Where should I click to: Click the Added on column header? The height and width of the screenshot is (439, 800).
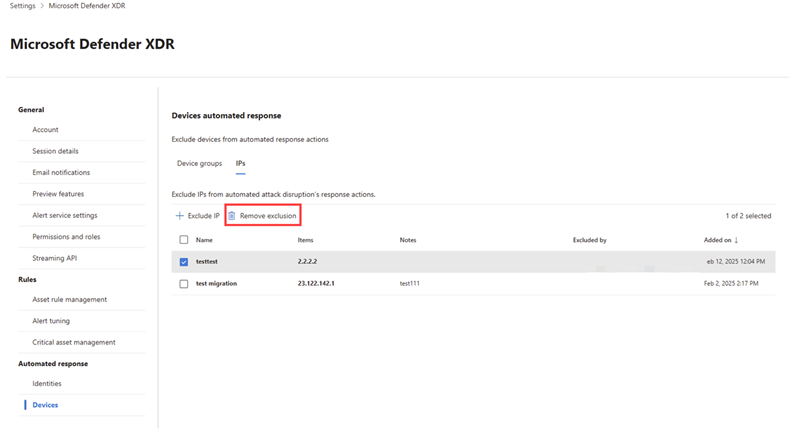717,240
